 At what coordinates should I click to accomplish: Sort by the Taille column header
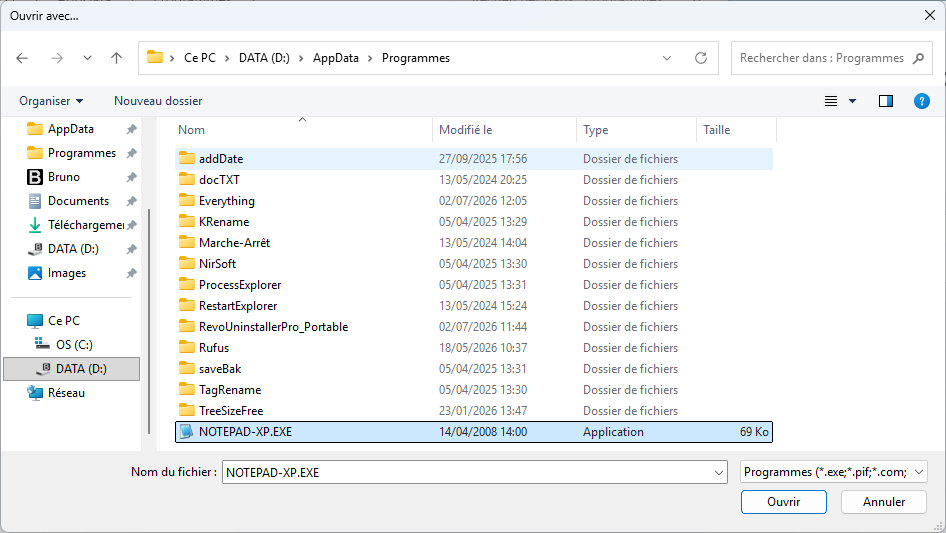coord(717,130)
